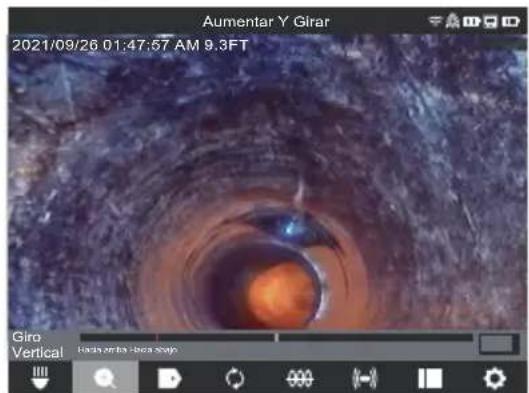Tap the LED light icon in bottom toolbar

(x=40, y=378)
